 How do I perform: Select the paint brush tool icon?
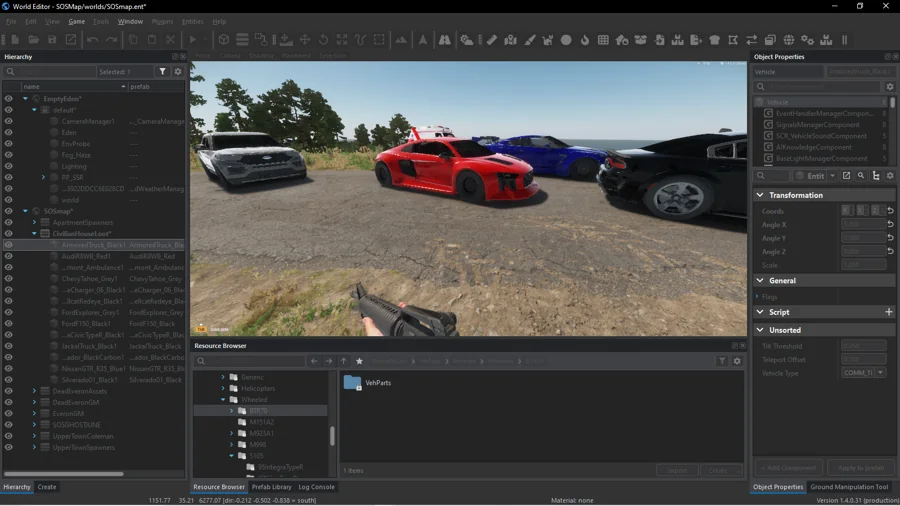[x=530, y=40]
